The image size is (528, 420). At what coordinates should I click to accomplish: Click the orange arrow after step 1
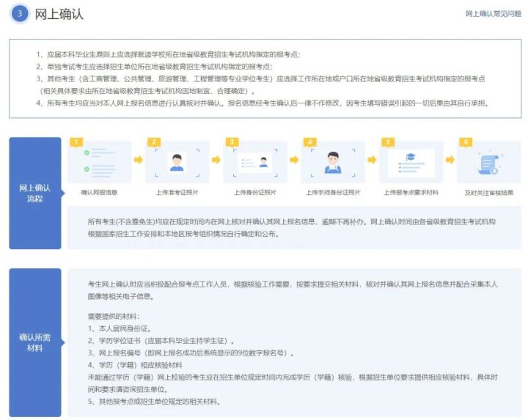pos(138,159)
